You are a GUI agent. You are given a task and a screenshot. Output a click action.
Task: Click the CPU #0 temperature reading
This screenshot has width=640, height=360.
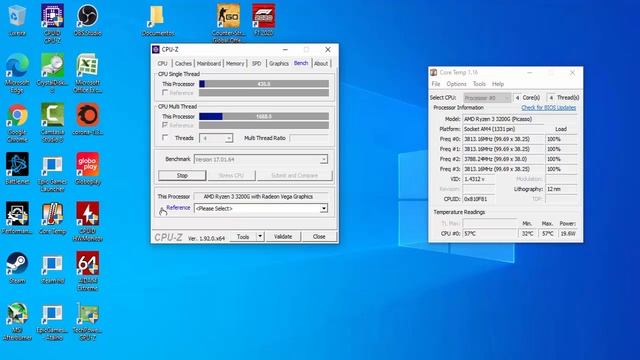click(489, 234)
